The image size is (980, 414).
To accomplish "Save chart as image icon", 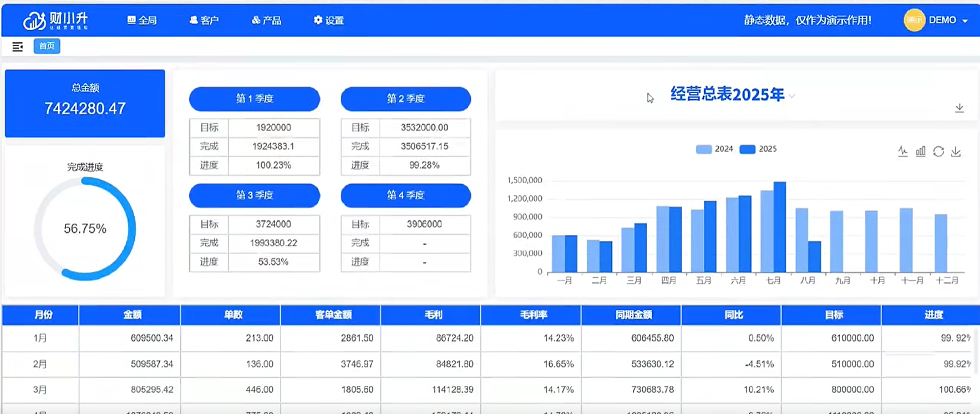I will pyautogui.click(x=956, y=152).
